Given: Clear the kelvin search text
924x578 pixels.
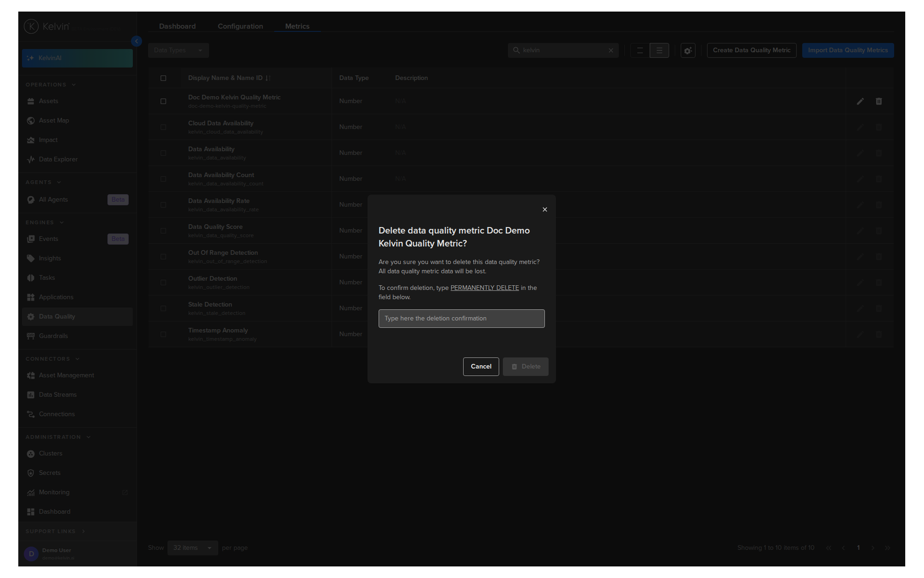Looking at the screenshot, I should 611,50.
